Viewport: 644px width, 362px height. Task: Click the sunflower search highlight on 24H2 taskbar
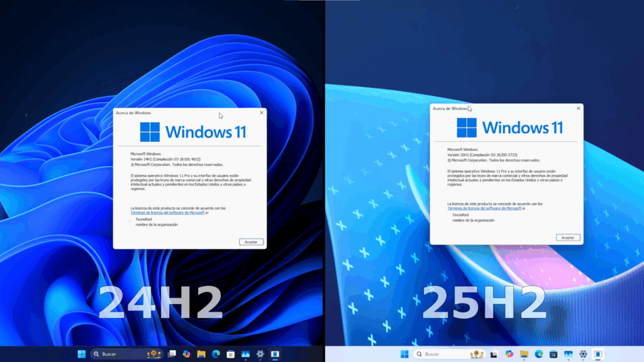pyautogui.click(x=154, y=354)
